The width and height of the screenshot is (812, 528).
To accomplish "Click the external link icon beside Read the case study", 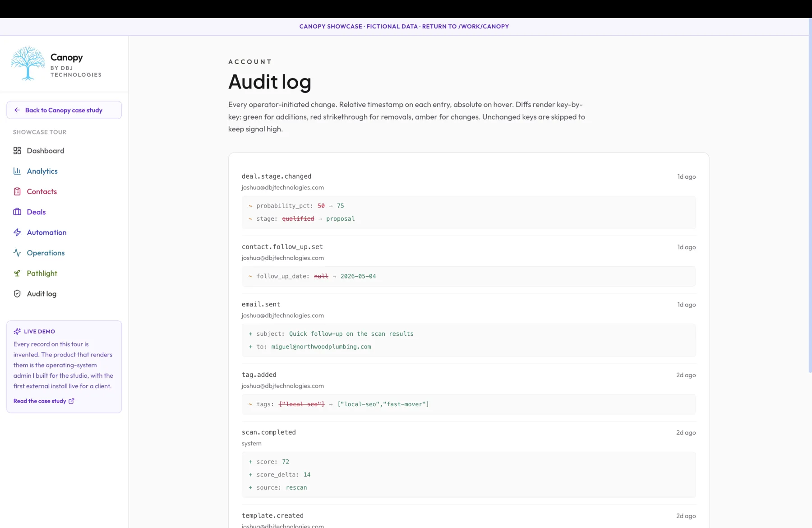I will 71,401.
